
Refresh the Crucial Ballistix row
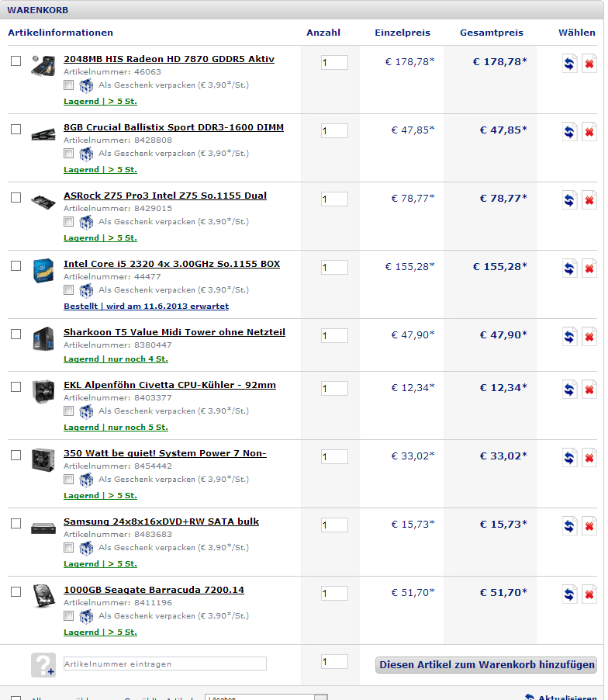[569, 132]
